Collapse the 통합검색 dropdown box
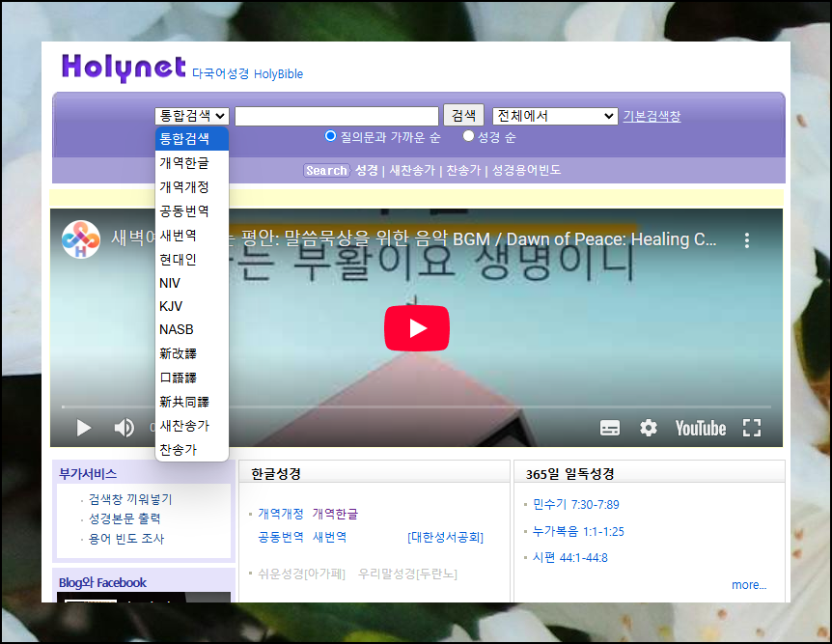The height and width of the screenshot is (644, 832). [192, 116]
